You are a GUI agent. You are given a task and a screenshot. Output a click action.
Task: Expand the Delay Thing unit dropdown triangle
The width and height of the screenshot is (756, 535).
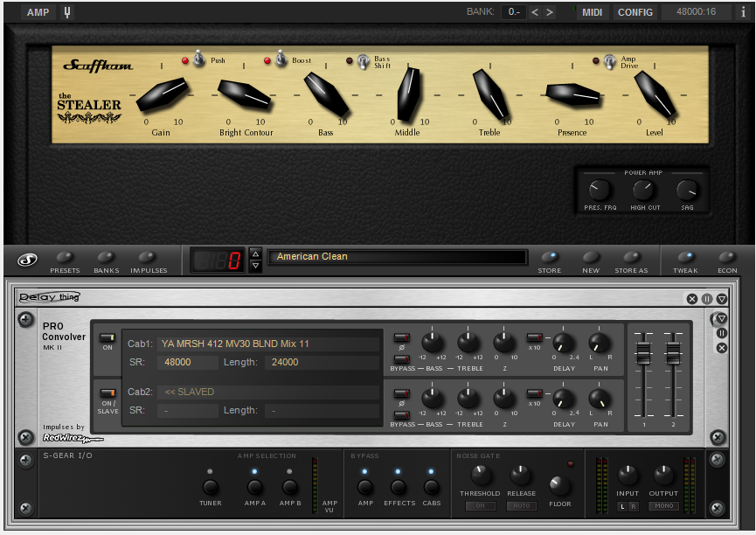point(722,299)
